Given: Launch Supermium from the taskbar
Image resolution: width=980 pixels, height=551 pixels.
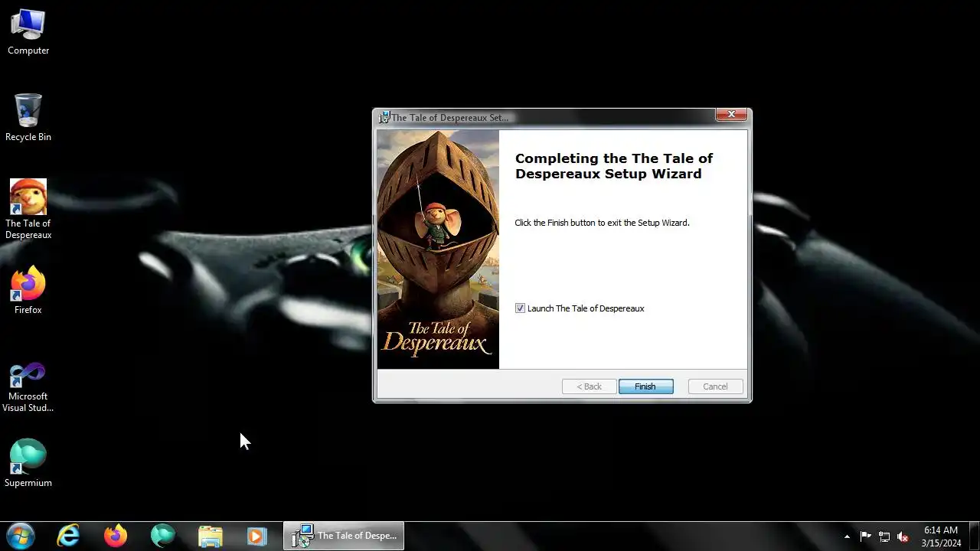Looking at the screenshot, I should coord(162,536).
